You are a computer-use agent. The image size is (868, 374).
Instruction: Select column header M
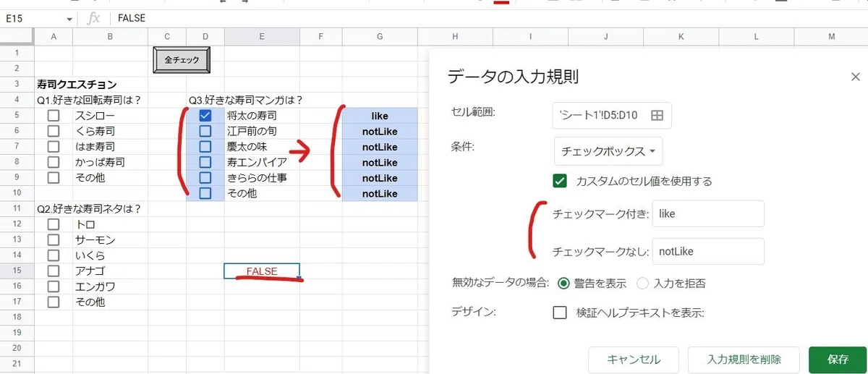pos(831,37)
